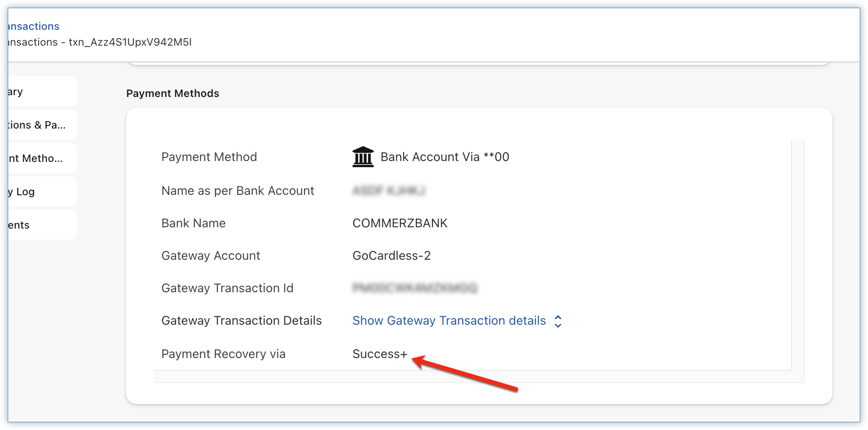Click the blurred Gateway Transaction Id value

(x=414, y=288)
